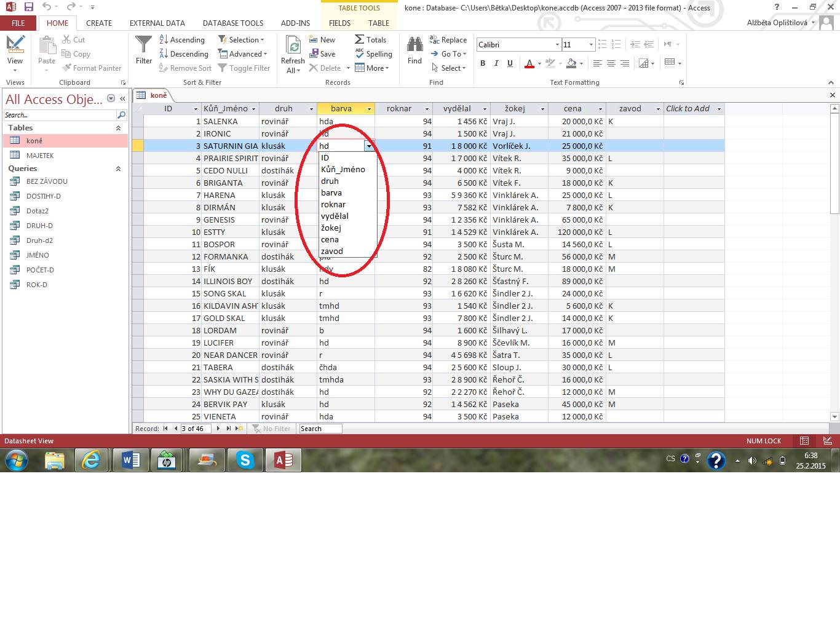Open the Filter funnel button
This screenshot has width=840, height=642.
pos(144,50)
